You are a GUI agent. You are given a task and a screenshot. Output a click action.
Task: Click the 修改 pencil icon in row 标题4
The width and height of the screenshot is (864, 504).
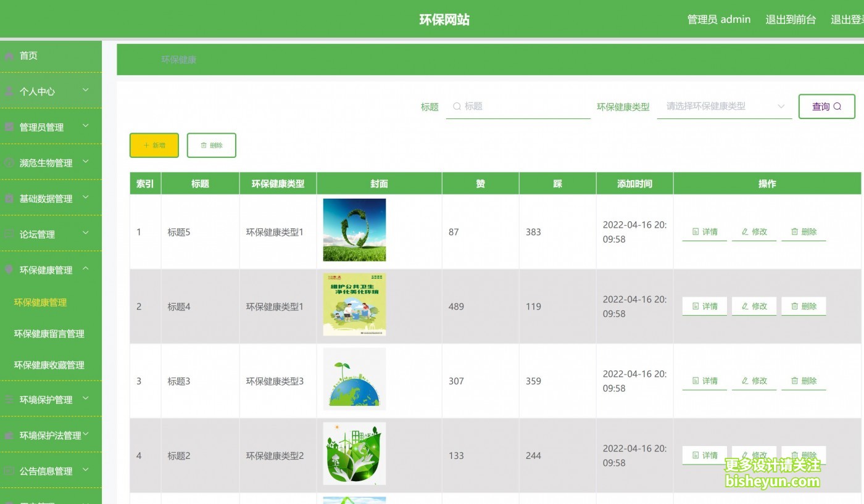point(745,307)
